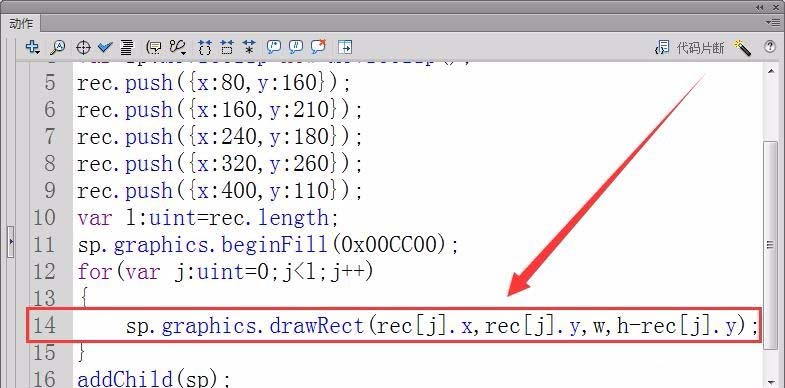Viewport: 785px width, 388px height.
Task: Open Help with the question mark icon
Action: (x=770, y=47)
